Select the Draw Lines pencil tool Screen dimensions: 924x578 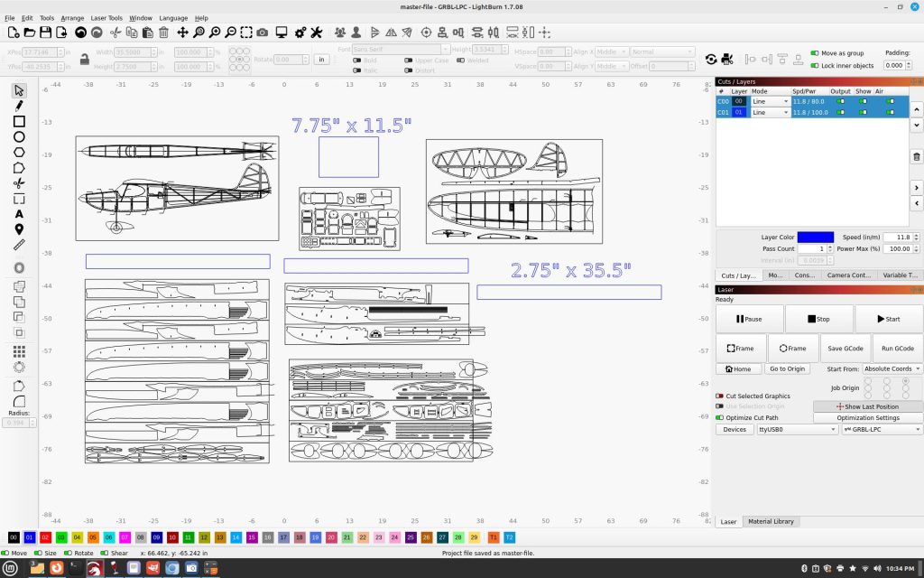19,106
